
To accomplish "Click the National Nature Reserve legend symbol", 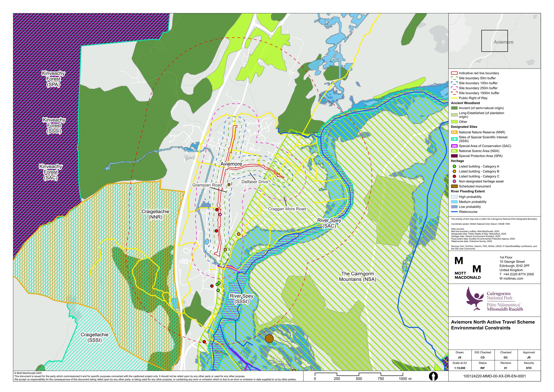I will pos(454,132).
